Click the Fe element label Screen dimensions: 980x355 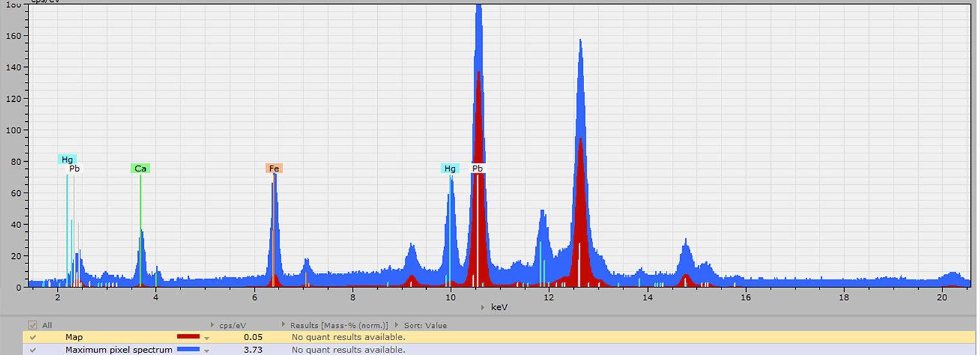click(x=274, y=169)
